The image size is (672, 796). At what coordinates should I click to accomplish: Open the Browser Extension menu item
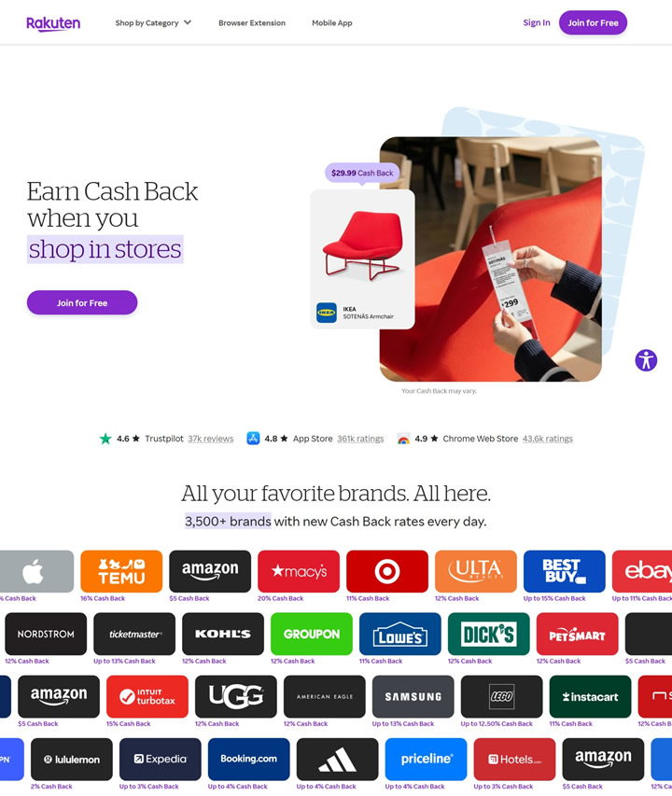[x=252, y=22]
